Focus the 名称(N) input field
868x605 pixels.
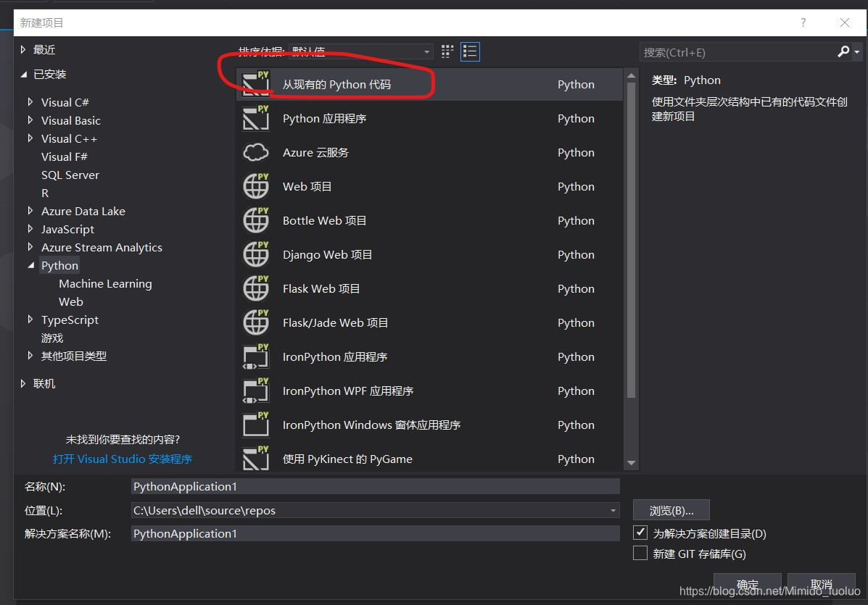pyautogui.click(x=376, y=487)
